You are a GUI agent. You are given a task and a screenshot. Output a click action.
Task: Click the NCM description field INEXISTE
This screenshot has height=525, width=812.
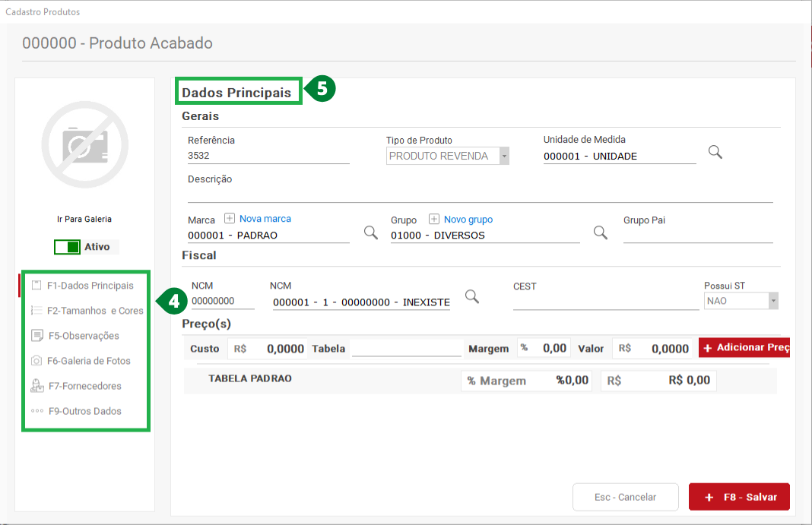point(361,302)
